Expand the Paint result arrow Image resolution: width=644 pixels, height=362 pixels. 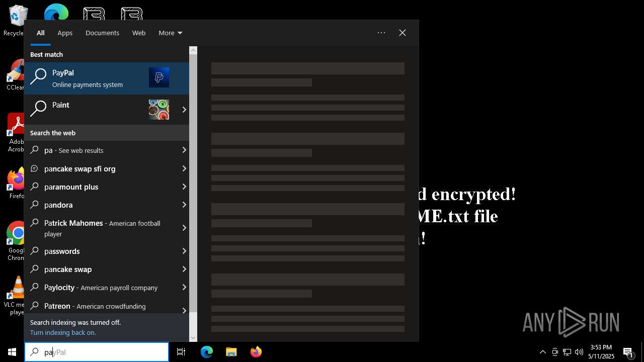point(184,110)
